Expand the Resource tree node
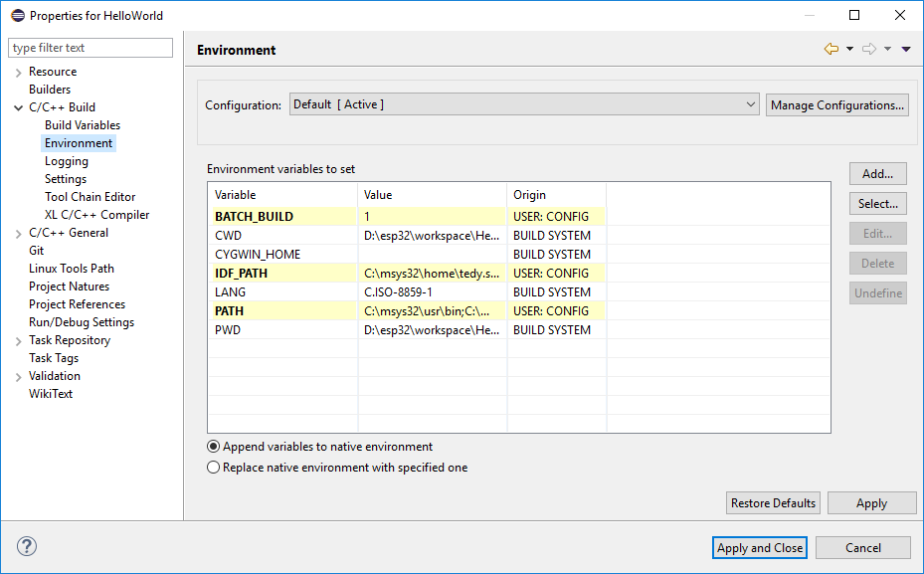Image resolution: width=924 pixels, height=574 pixels. [x=18, y=72]
